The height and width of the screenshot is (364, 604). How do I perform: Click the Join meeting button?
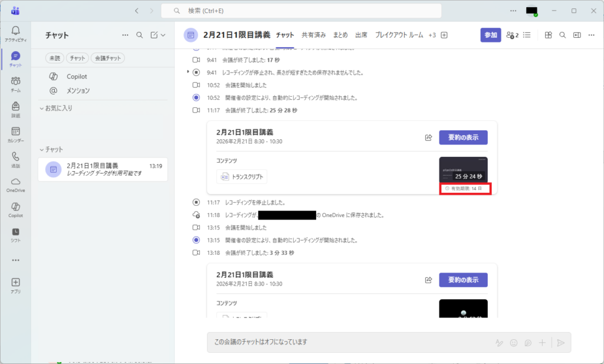coord(490,35)
